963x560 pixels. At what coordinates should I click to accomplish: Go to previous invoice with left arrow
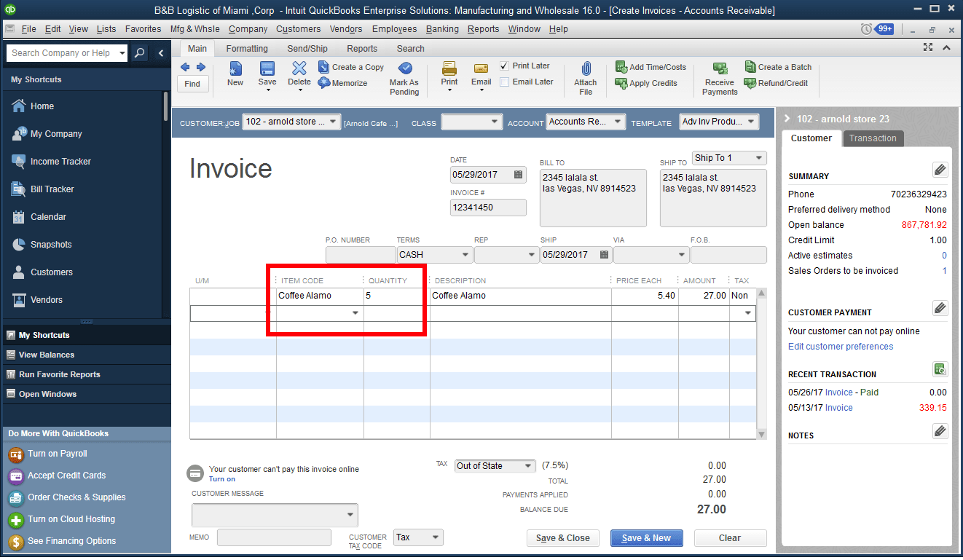[185, 67]
